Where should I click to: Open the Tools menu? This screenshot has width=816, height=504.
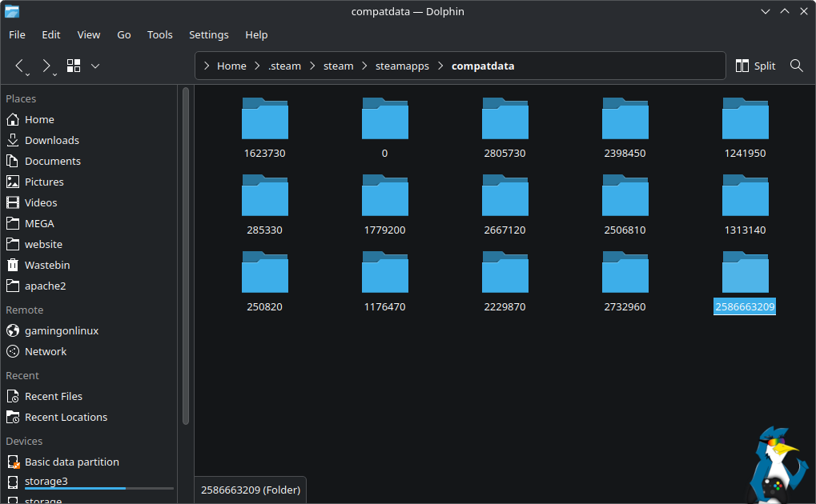159,34
